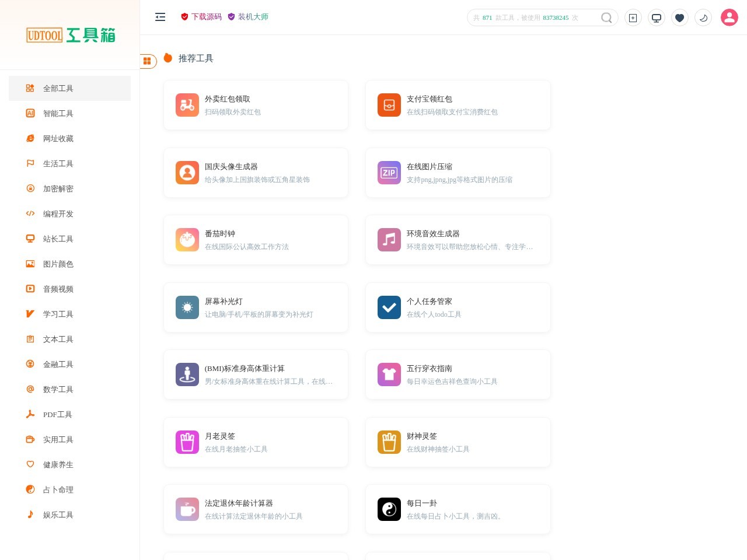747x560 pixels.
Task: Click the search magnifier icon
Action: point(607,17)
